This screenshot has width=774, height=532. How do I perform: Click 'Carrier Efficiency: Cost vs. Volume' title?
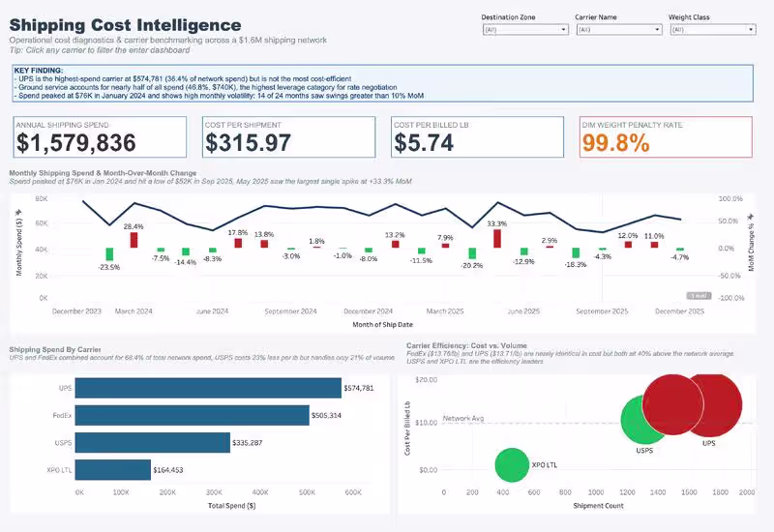point(466,345)
